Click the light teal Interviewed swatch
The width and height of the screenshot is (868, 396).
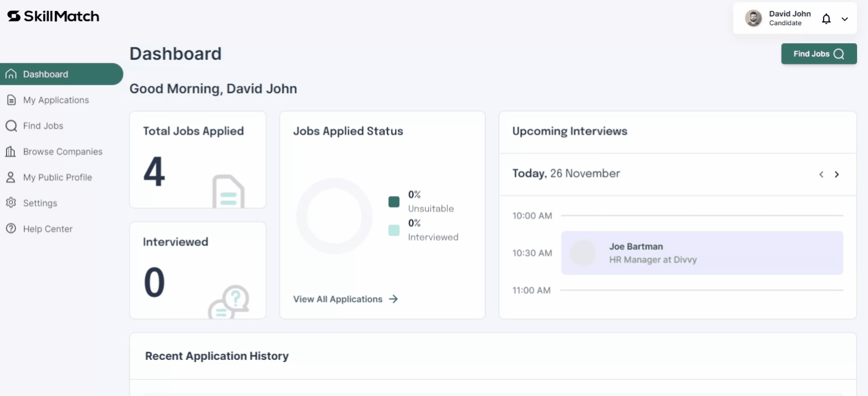(394, 230)
